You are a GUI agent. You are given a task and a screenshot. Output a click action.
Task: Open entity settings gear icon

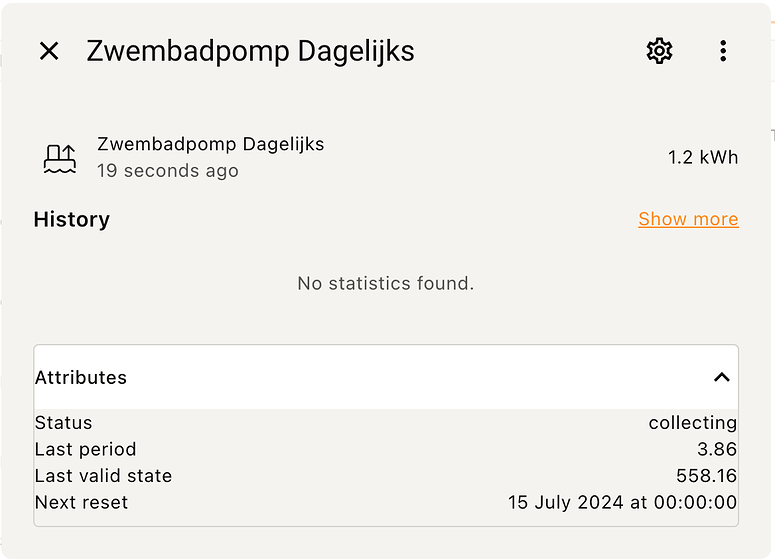click(659, 51)
